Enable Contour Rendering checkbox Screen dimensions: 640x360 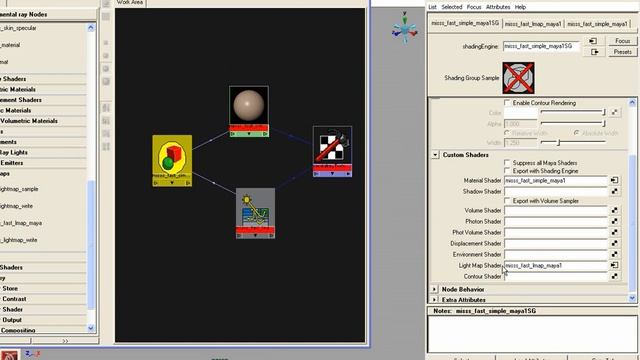click(x=507, y=103)
